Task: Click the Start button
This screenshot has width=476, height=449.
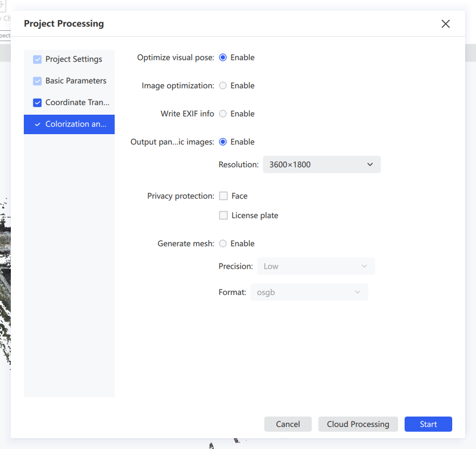Action: click(428, 424)
